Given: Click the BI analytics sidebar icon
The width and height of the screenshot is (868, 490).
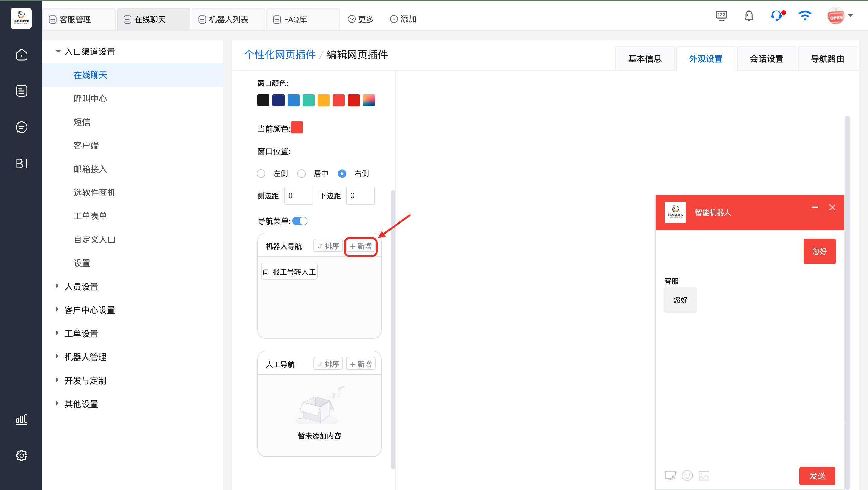Looking at the screenshot, I should (x=22, y=163).
